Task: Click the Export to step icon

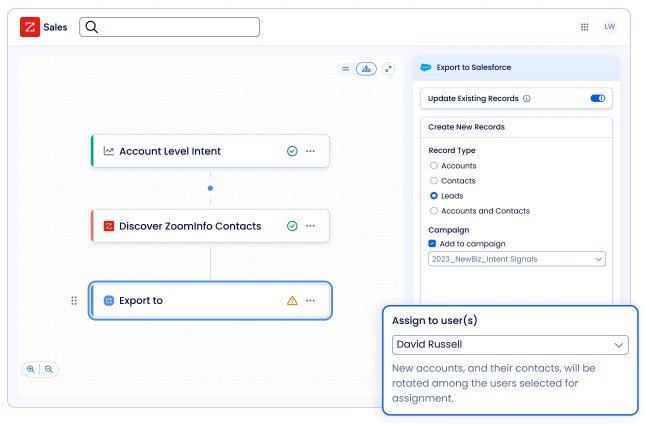Action: tap(109, 300)
